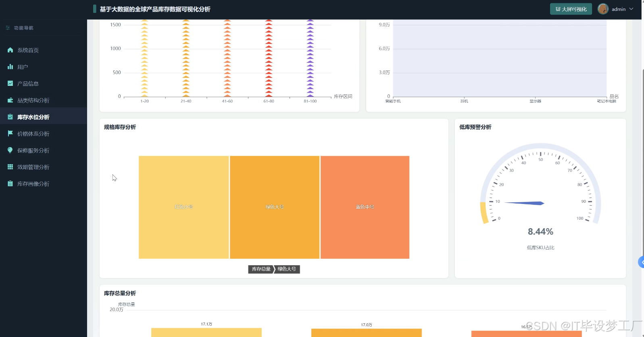Viewport: 644px width, 337px height.
Task: Open 产品信息 menu item
Action: (43, 83)
